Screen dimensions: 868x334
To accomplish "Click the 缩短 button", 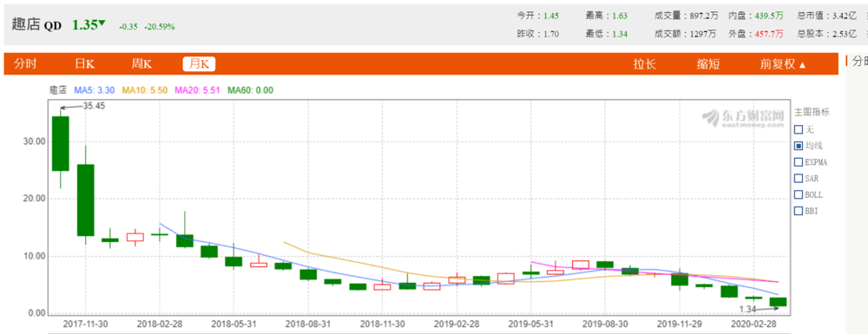I will tap(708, 64).
